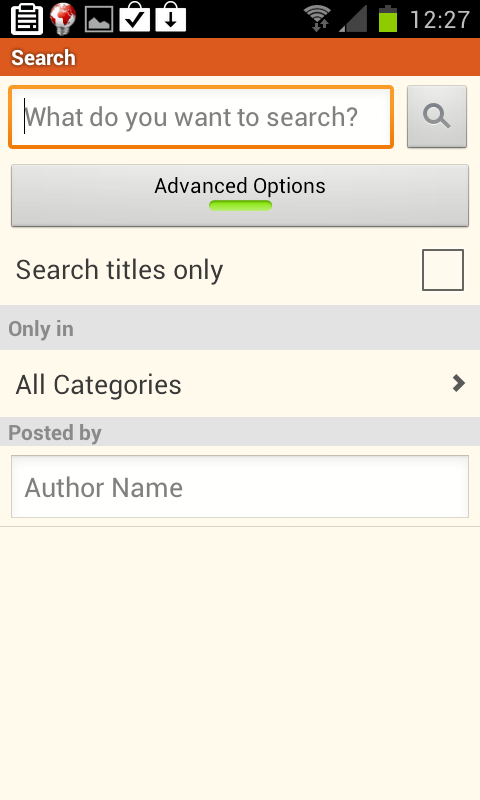
Task: Tap the green battery status icon
Action: coord(388,19)
